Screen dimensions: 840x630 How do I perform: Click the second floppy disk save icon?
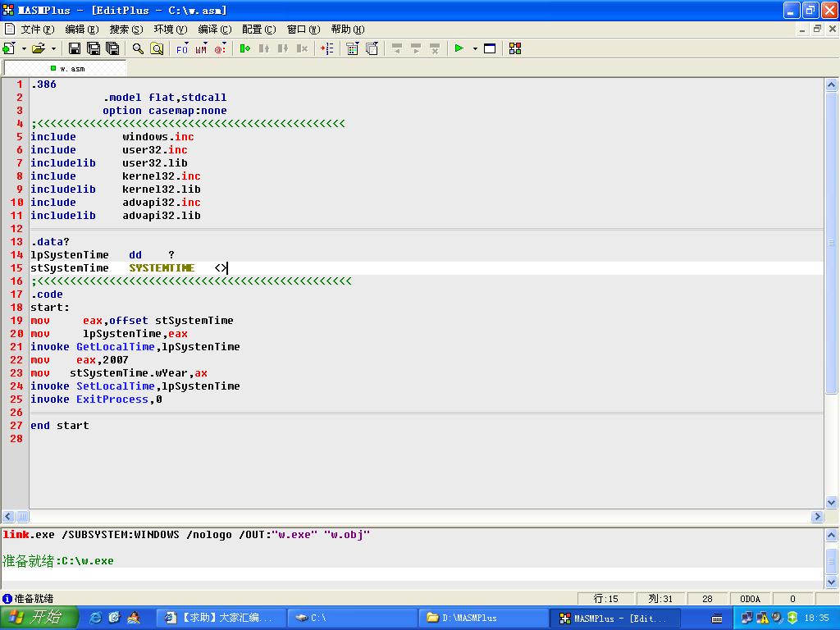click(x=94, y=48)
